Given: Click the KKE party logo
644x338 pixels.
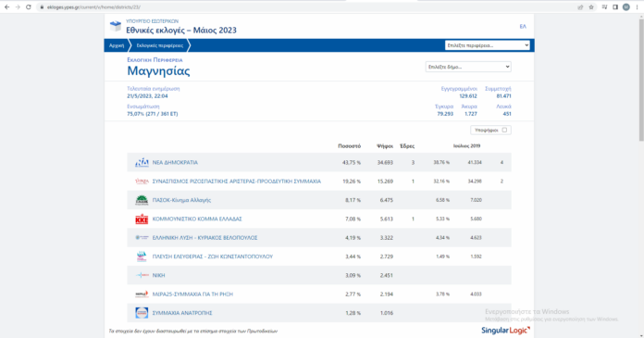Looking at the screenshot, I should click(x=142, y=219).
